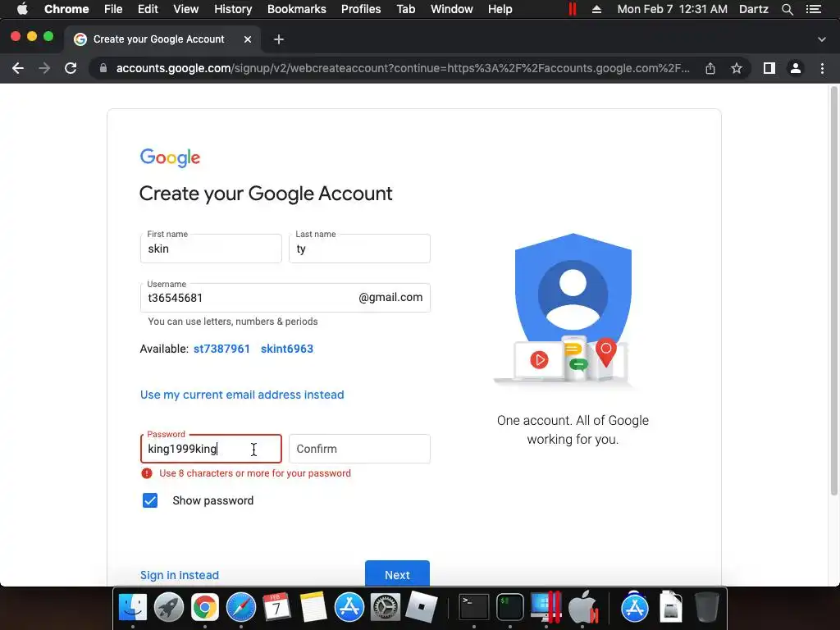Viewport: 840px width, 630px height.
Task: Click the page vertical scrollbar
Action: (x=833, y=290)
